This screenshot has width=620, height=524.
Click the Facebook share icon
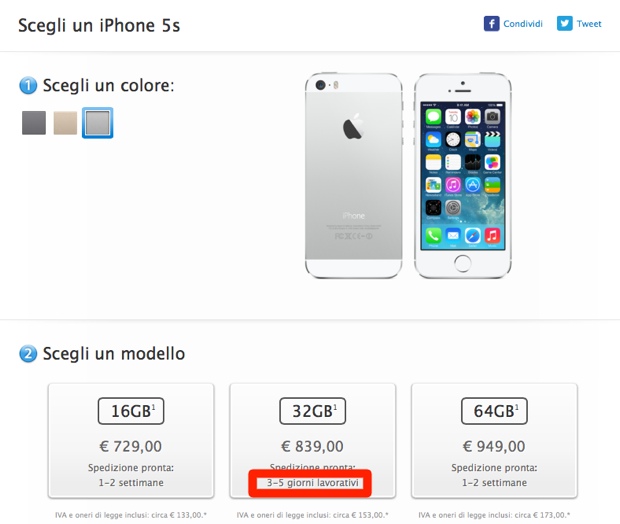coord(491,24)
